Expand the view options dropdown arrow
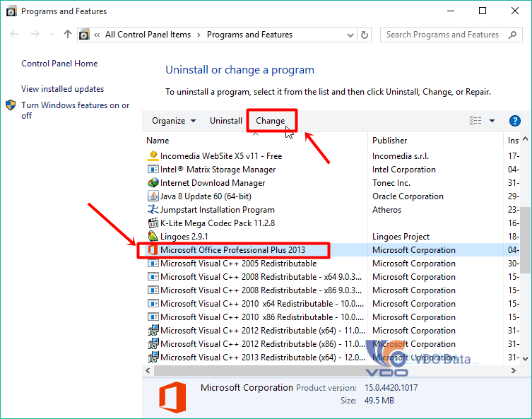 (492, 121)
